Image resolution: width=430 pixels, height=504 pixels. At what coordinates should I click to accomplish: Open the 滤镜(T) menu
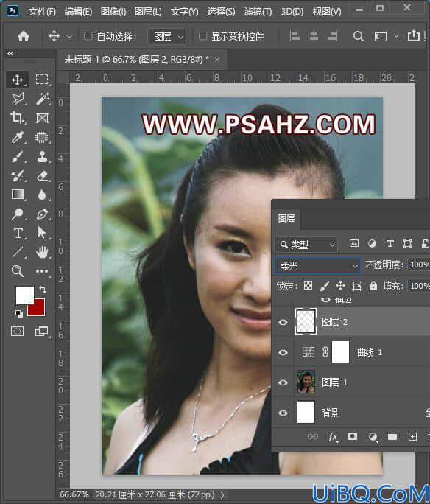258,12
